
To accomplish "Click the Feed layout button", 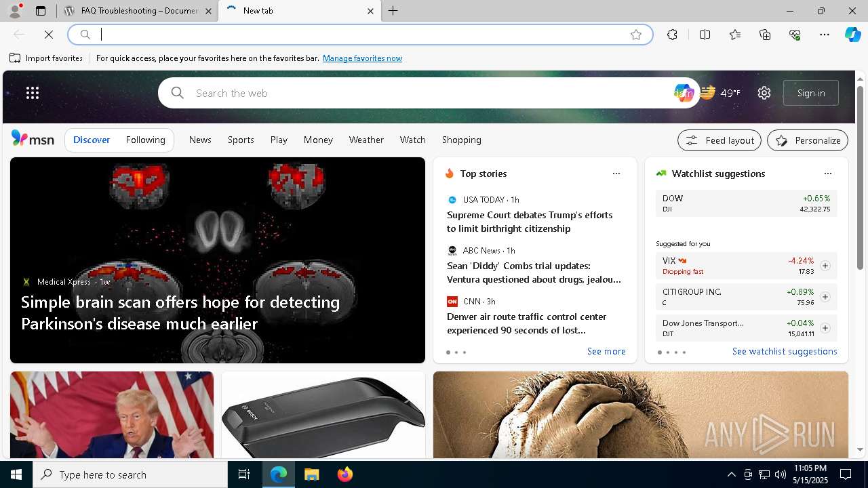I will click(719, 140).
